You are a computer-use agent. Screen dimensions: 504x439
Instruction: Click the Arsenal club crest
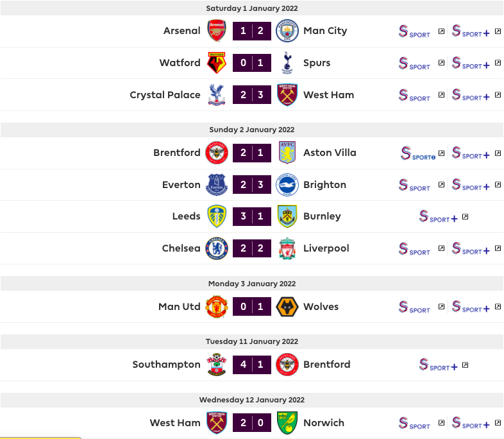(217, 31)
